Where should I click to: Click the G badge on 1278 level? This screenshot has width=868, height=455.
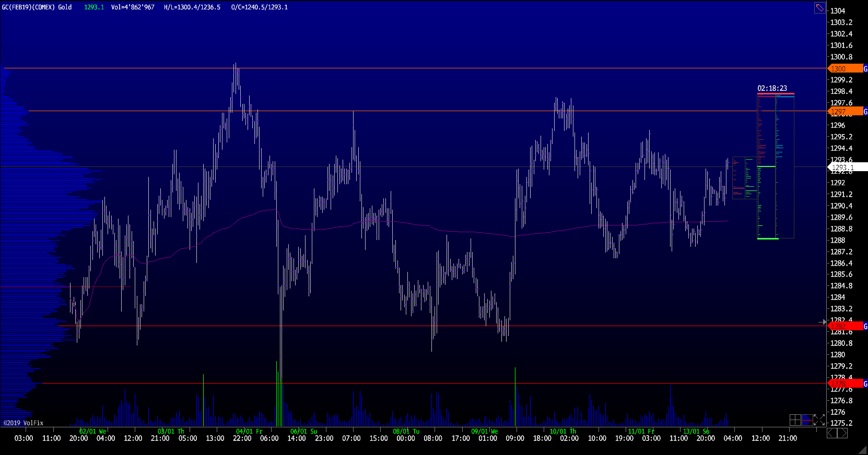pyautogui.click(x=865, y=384)
